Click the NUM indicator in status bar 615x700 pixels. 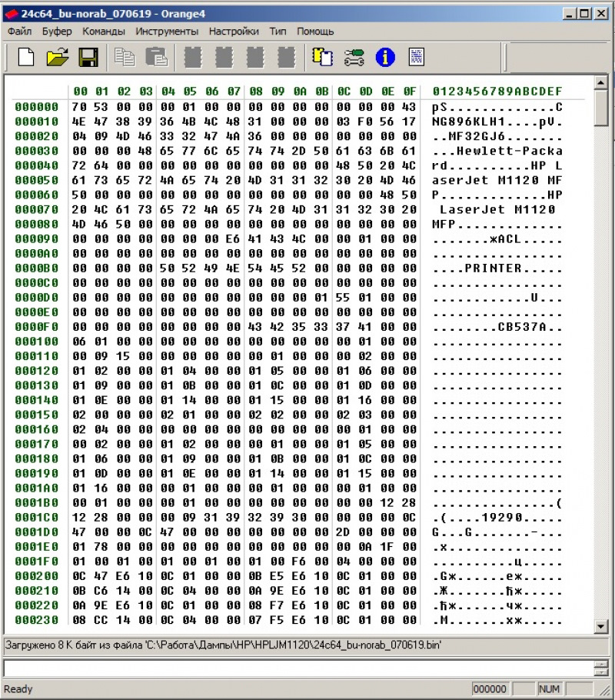(x=549, y=688)
